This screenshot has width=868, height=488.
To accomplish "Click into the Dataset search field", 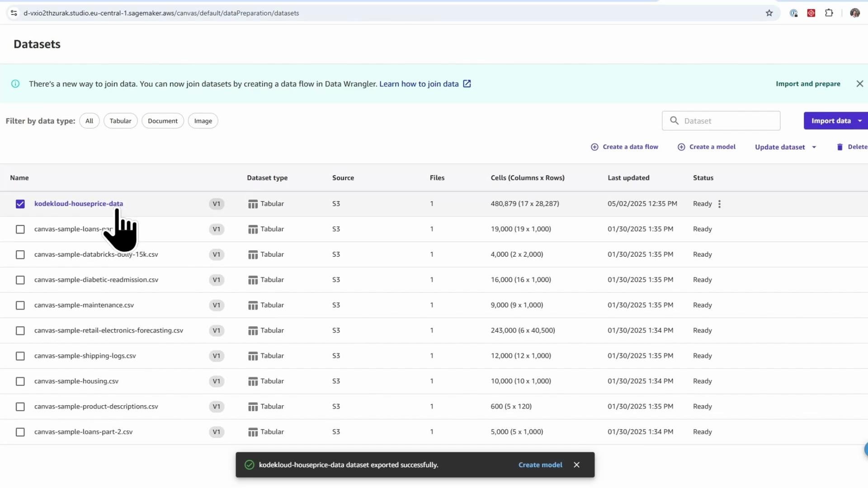I will [721, 121].
